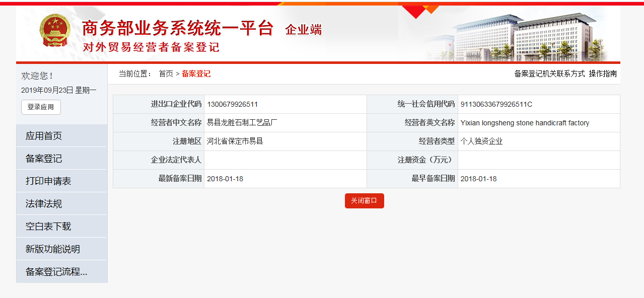Click the 统一社会信用代码 label
Image resolution: width=644 pixels, height=298 pixels.
point(426,104)
